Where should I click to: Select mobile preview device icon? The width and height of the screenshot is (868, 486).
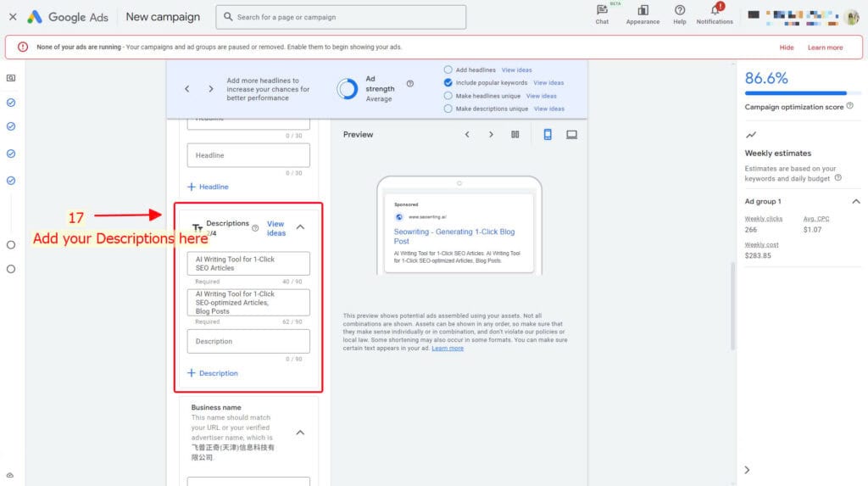click(x=548, y=135)
